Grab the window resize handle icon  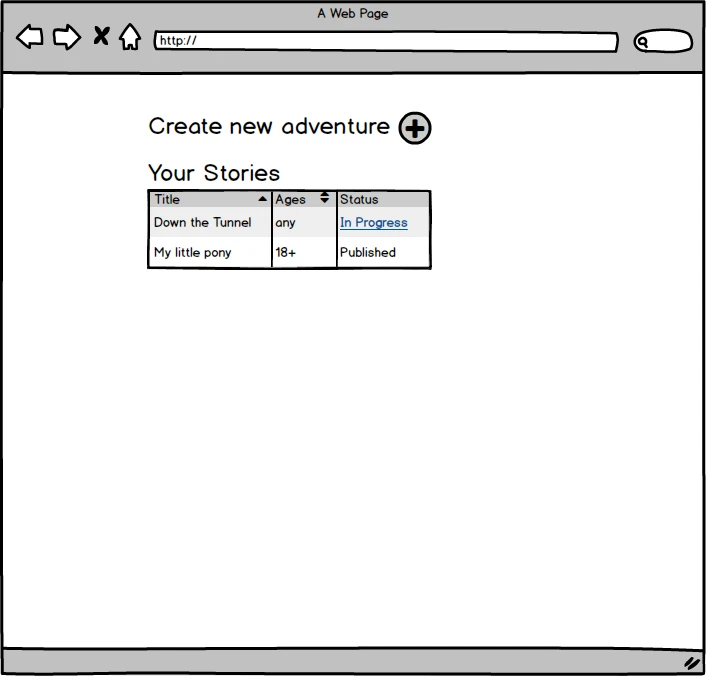(x=692, y=663)
